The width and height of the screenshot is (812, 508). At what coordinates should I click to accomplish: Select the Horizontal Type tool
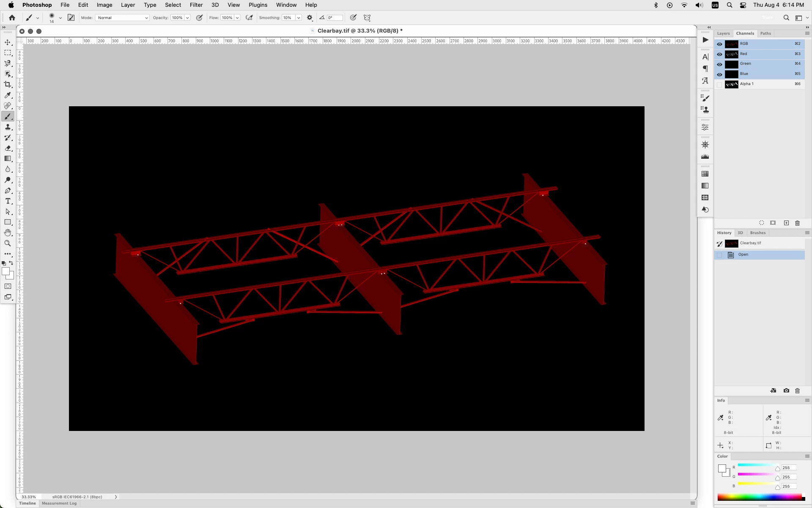click(x=8, y=201)
